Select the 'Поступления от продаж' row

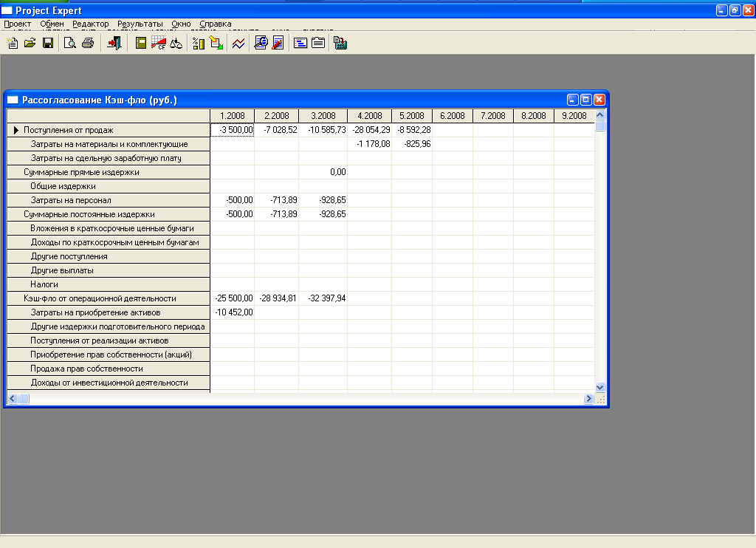click(68, 130)
